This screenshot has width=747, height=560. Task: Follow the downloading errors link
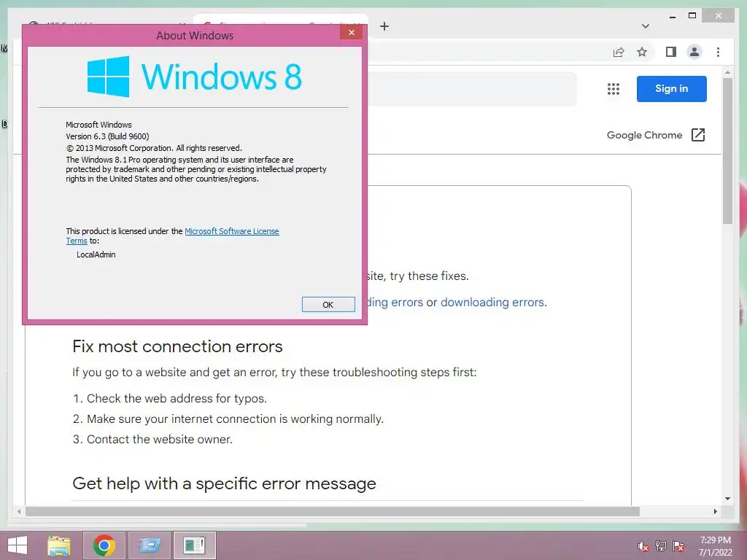point(492,303)
